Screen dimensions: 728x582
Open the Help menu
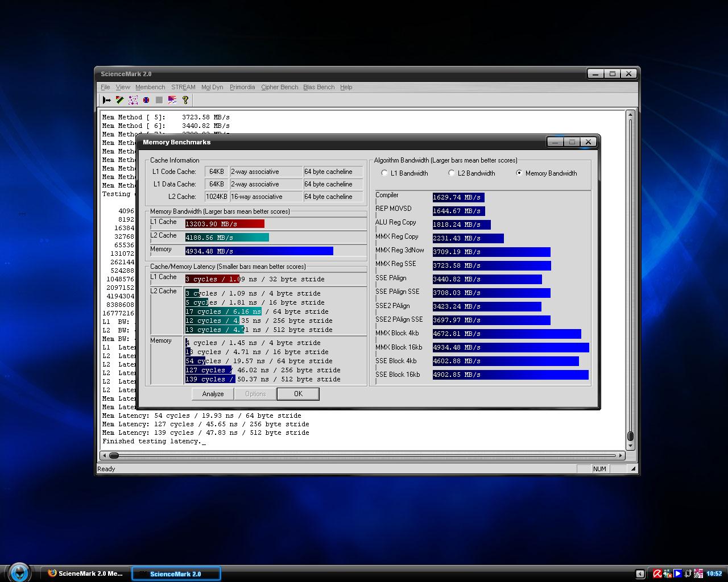[346, 87]
